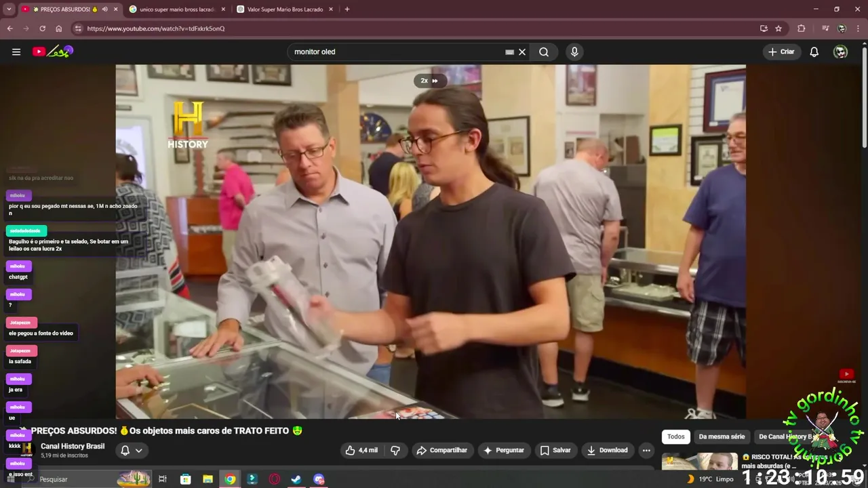Click the address bar URL
This screenshot has height=488, width=868.
[156, 28]
